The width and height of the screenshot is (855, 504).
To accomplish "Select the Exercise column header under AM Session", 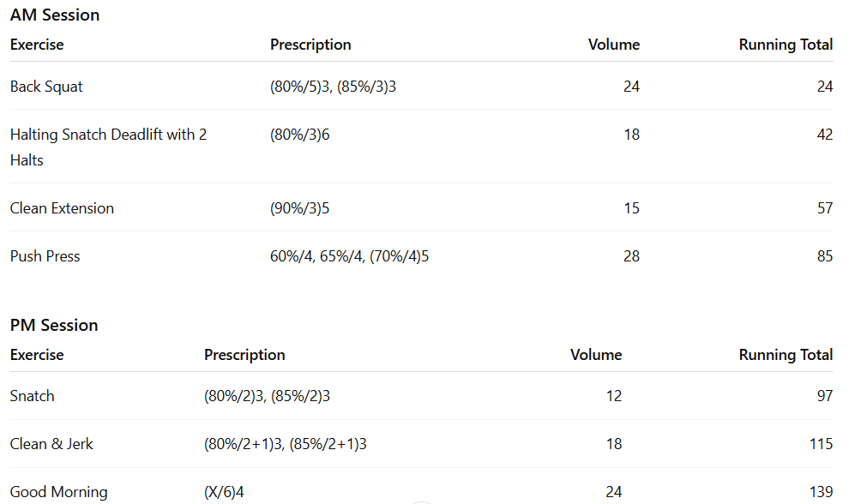I will tap(37, 45).
